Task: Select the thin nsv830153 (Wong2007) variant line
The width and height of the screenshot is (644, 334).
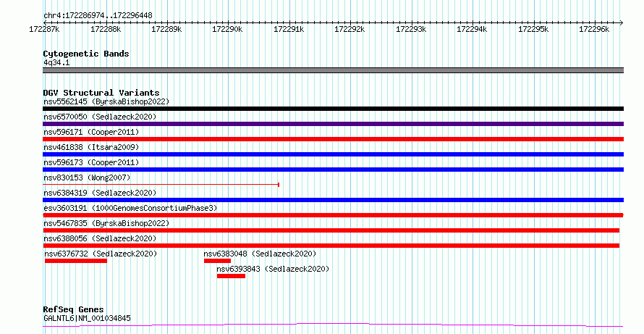Action: 161,185
